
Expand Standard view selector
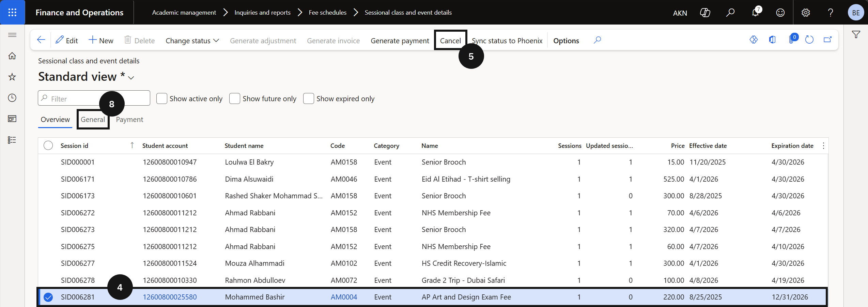131,78
